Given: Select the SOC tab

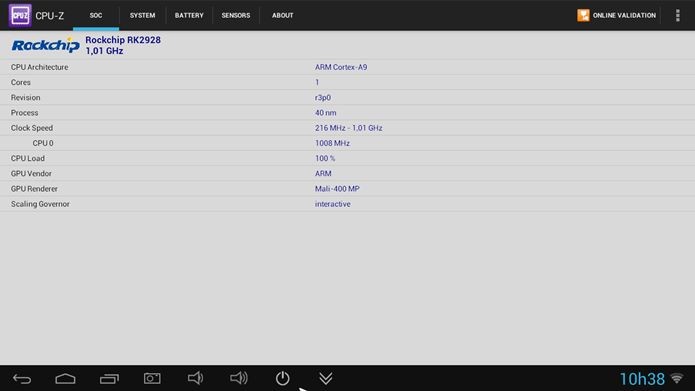Looking at the screenshot, I should (96, 16).
